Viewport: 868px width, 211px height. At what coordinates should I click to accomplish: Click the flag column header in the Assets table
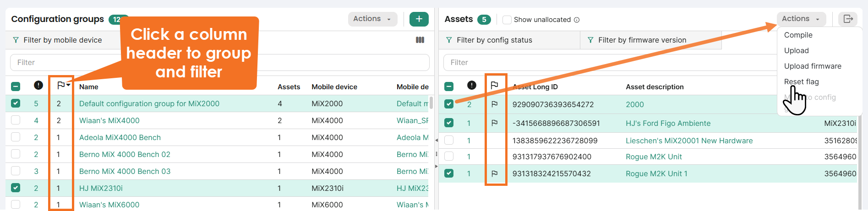[494, 85]
